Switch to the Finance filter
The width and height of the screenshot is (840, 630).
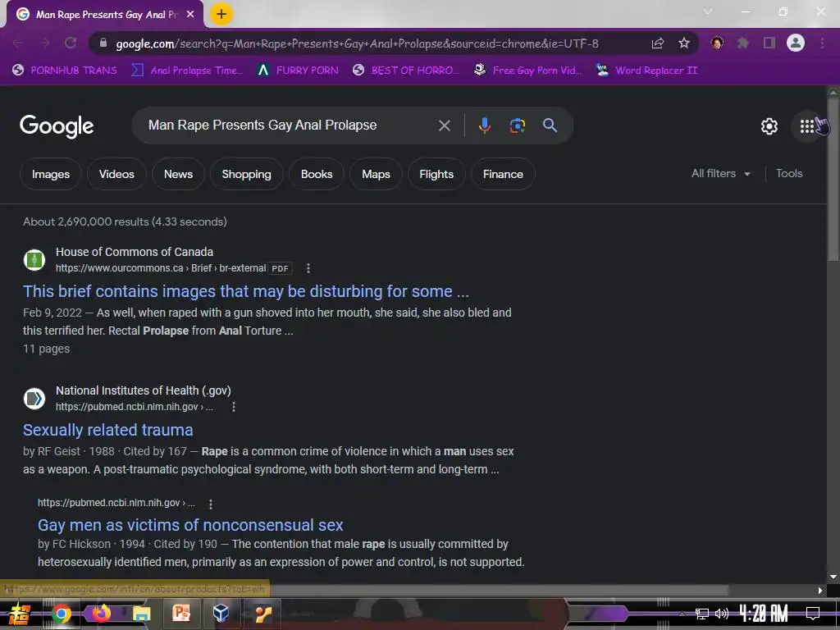click(x=503, y=174)
